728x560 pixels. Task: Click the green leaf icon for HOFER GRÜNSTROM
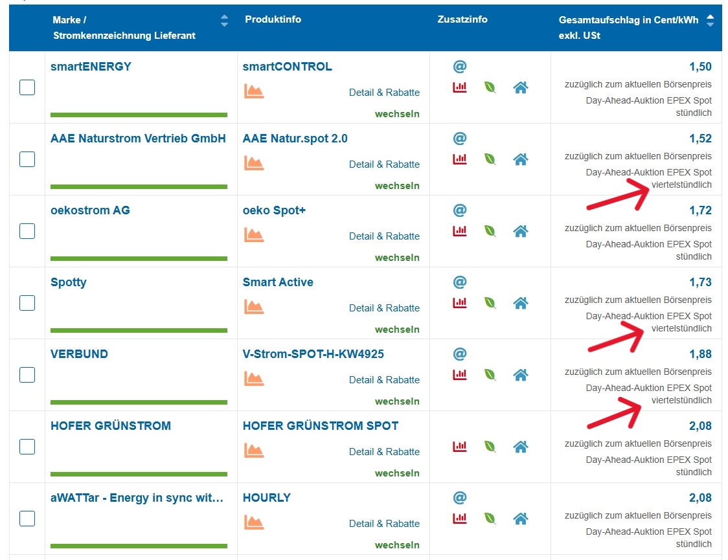click(490, 447)
